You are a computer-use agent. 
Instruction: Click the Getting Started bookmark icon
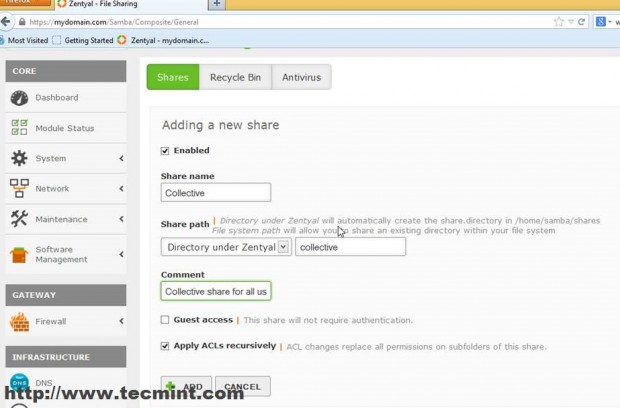(x=57, y=40)
